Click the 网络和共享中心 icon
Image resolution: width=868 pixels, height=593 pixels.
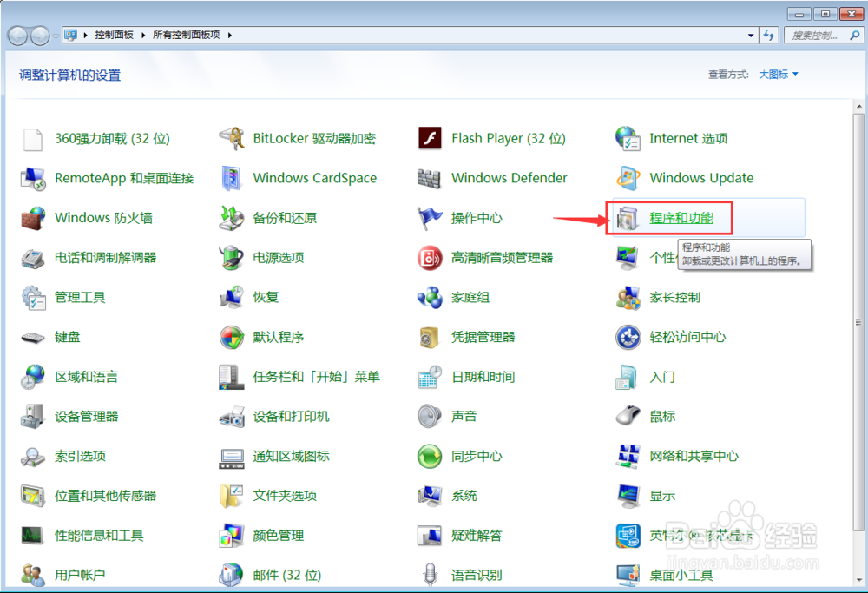[x=628, y=456]
